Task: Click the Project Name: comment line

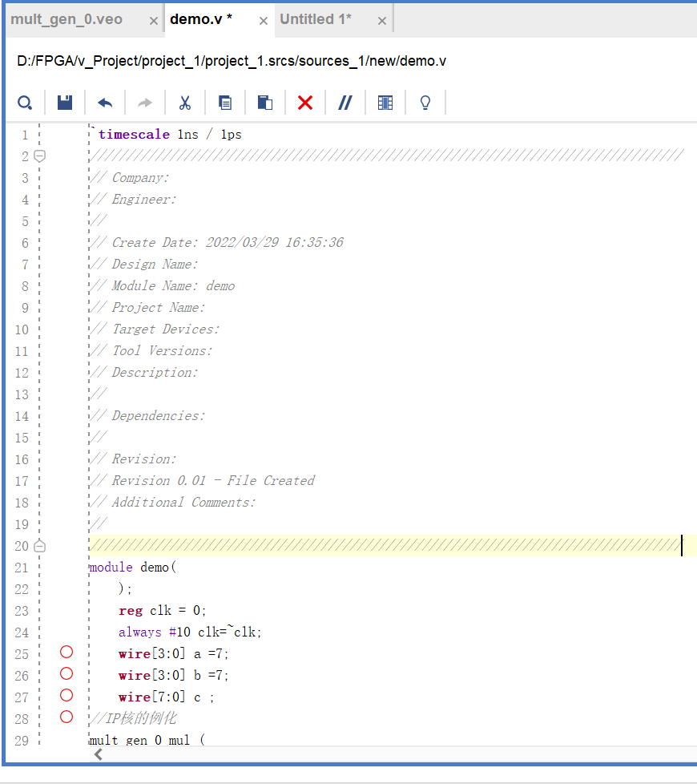Action: [x=148, y=308]
